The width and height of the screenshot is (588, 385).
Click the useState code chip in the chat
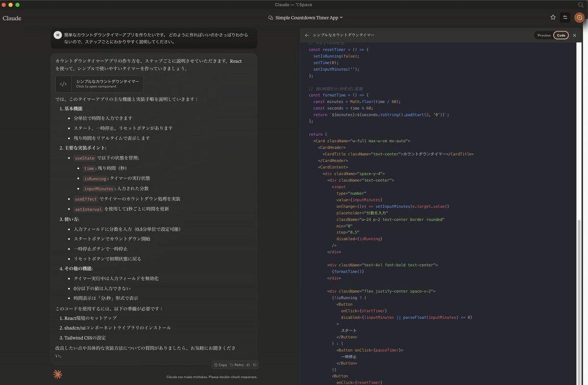[x=84, y=158]
